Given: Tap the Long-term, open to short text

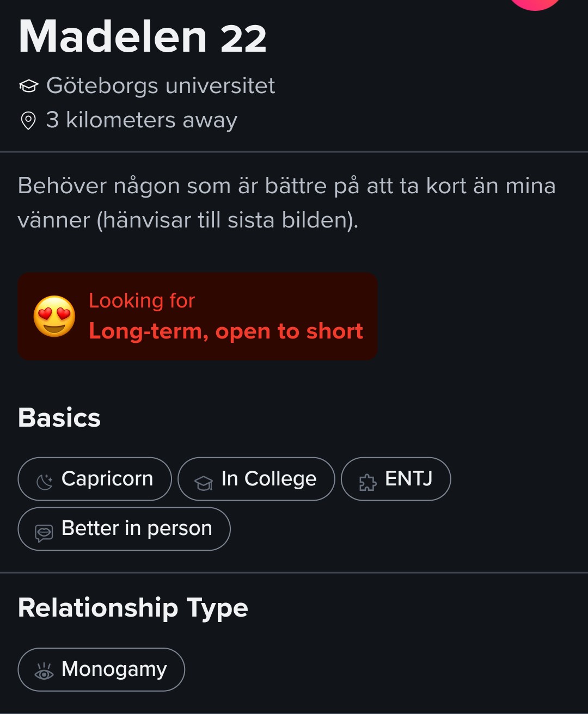Looking at the screenshot, I should point(225,331).
